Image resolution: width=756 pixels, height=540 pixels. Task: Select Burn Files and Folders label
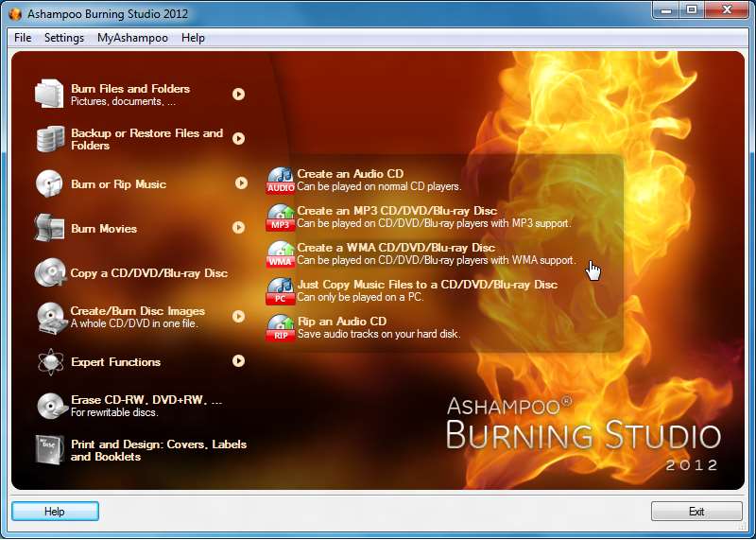pos(130,89)
